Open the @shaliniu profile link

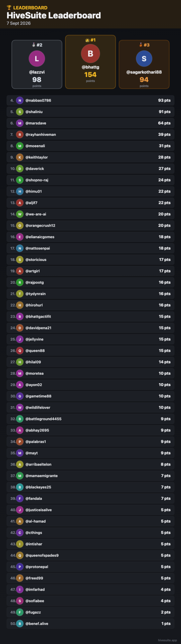pyautogui.click(x=34, y=112)
